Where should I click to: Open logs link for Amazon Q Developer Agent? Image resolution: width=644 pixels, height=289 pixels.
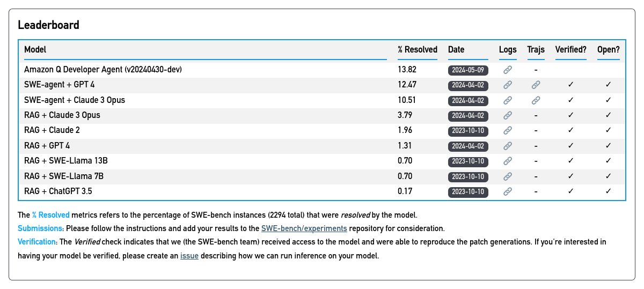(508, 70)
